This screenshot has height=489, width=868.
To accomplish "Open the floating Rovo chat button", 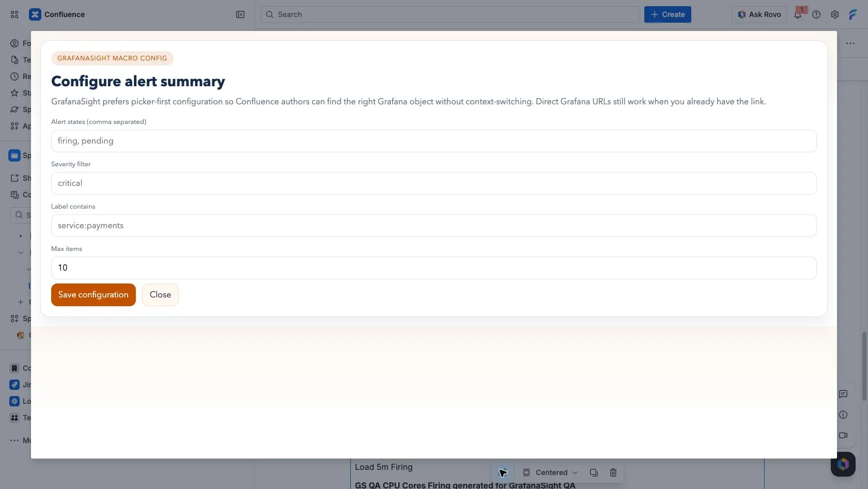I will pos(843,464).
